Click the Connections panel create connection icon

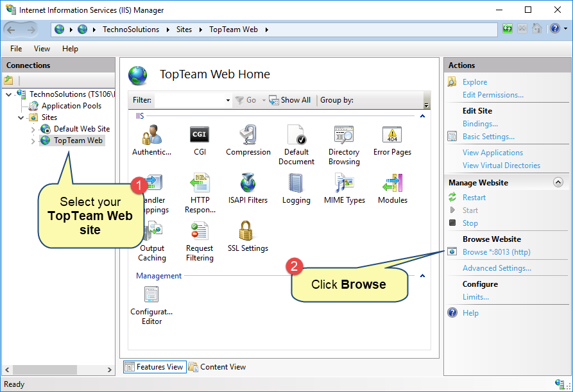[x=8, y=80]
